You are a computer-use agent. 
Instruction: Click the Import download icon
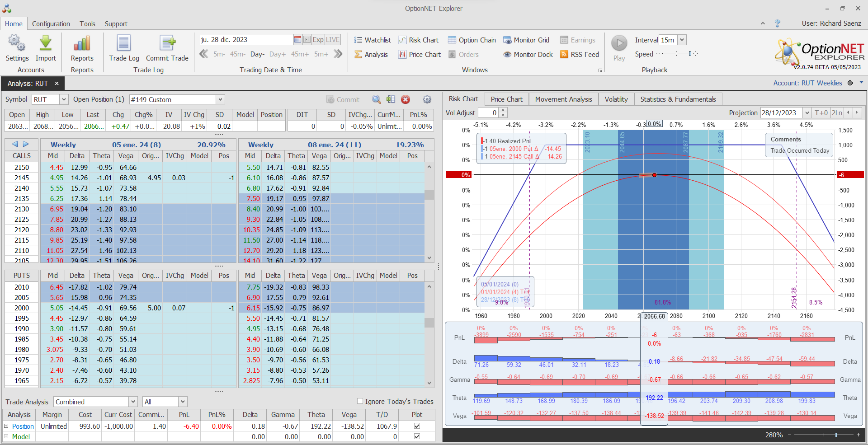click(46, 44)
